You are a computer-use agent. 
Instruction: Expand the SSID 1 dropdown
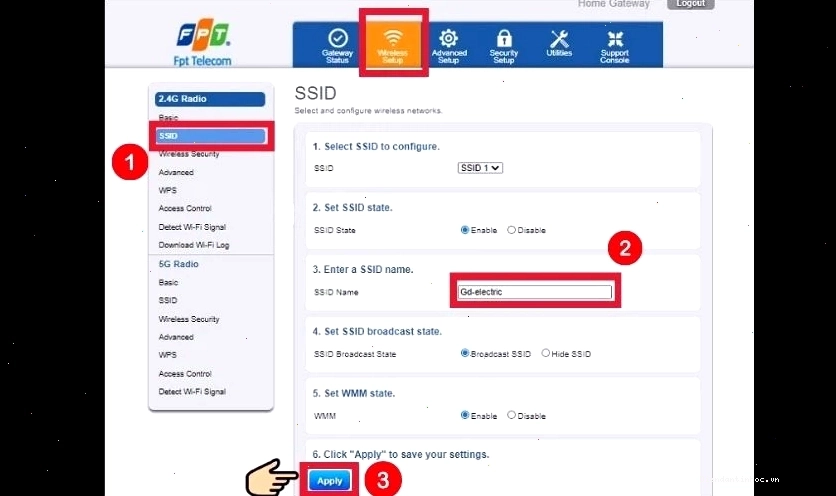(x=480, y=168)
